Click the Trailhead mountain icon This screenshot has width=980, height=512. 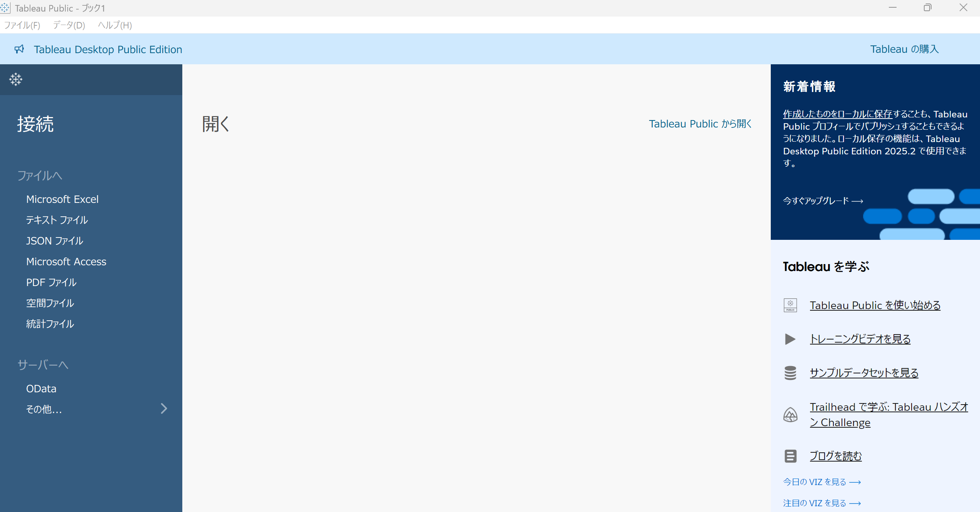point(790,415)
